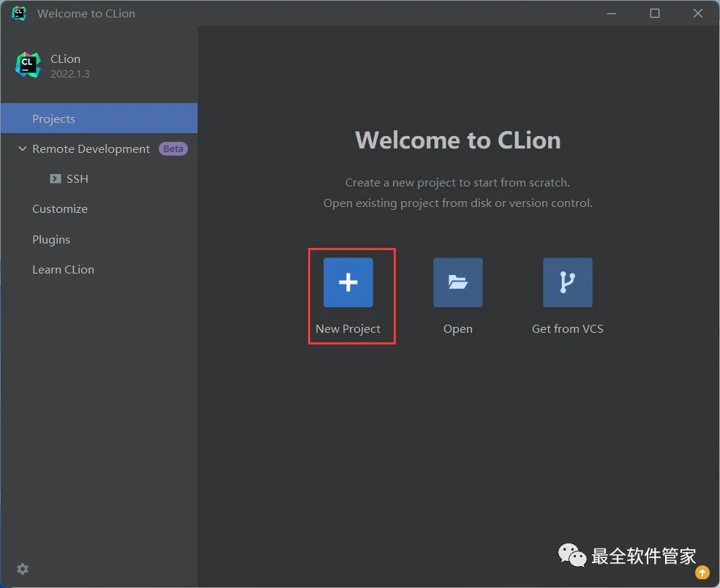This screenshot has width=720, height=588.
Task: Open the settings gear in sidebar
Action: pyautogui.click(x=23, y=569)
